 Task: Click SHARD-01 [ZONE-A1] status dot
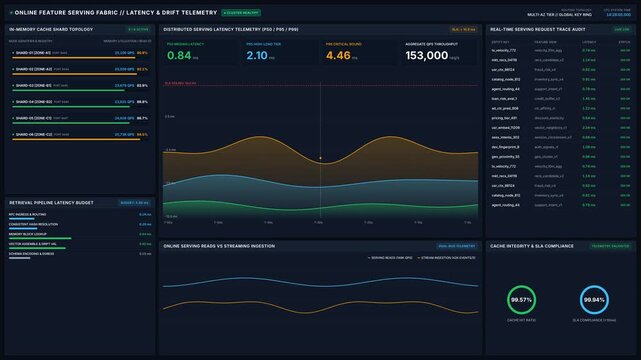pos(13,53)
